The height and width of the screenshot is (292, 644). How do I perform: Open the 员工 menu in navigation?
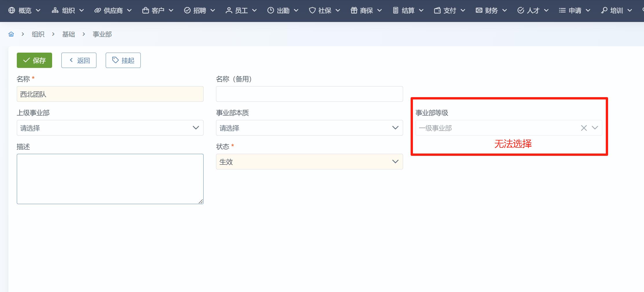(x=241, y=10)
